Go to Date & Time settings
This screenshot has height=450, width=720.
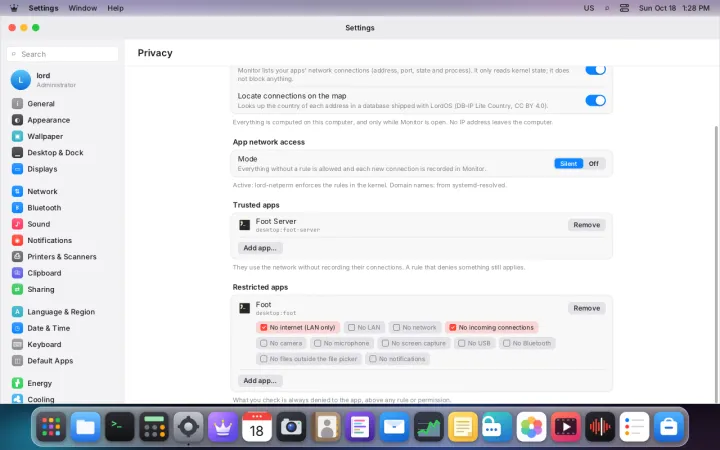pos(62,328)
